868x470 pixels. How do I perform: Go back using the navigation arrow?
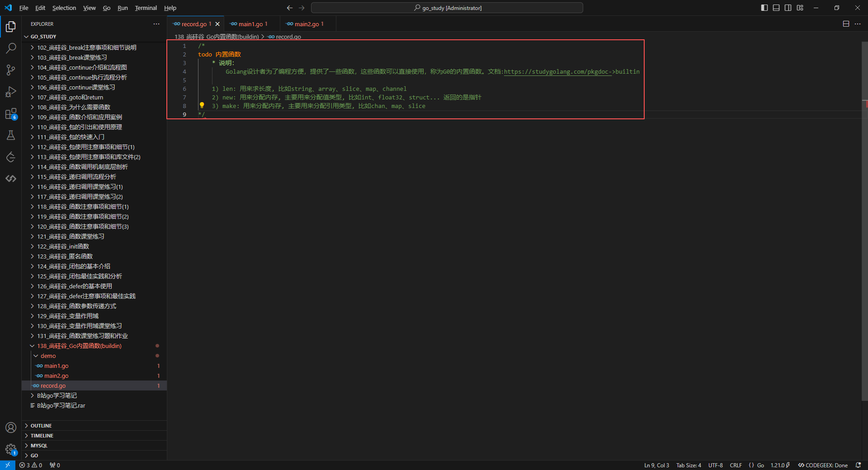(x=290, y=8)
